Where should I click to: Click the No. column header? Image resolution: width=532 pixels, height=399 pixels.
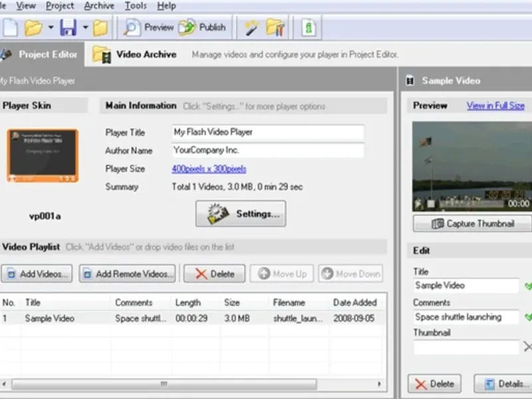(x=11, y=303)
